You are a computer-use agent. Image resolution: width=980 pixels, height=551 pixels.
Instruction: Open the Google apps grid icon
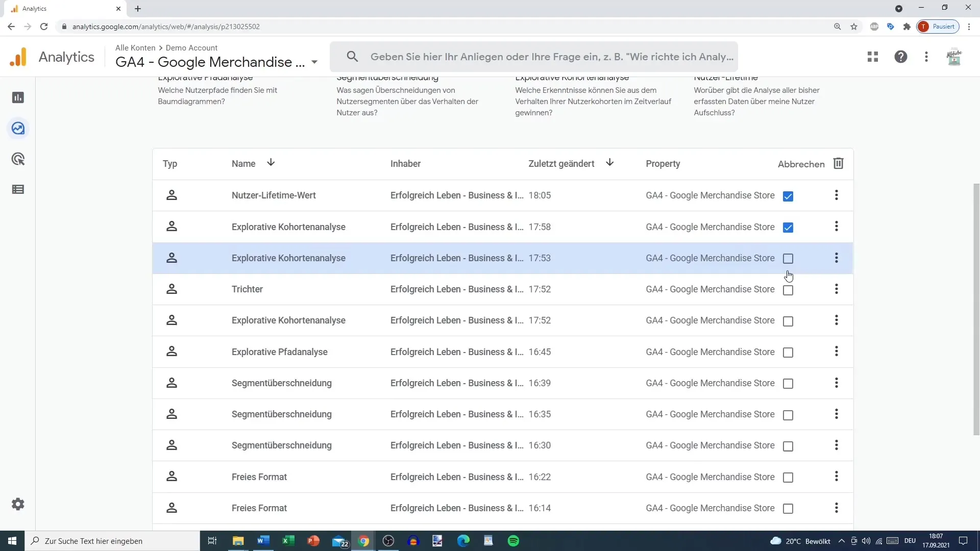point(873,57)
